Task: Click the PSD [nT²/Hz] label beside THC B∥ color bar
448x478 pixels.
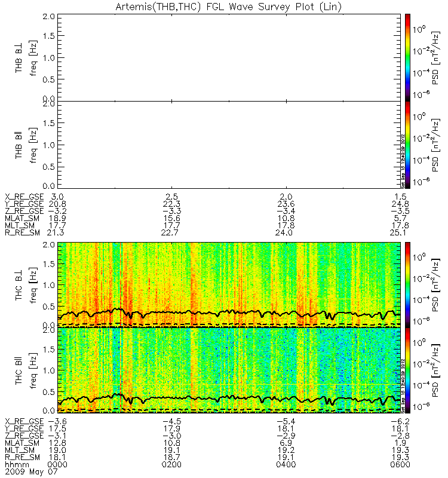Action: 436,370
